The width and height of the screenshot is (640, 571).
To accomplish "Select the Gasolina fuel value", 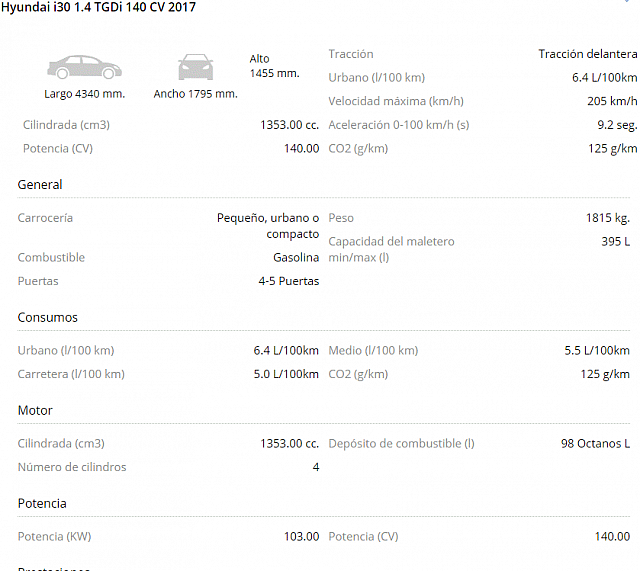I will pyautogui.click(x=296, y=258).
